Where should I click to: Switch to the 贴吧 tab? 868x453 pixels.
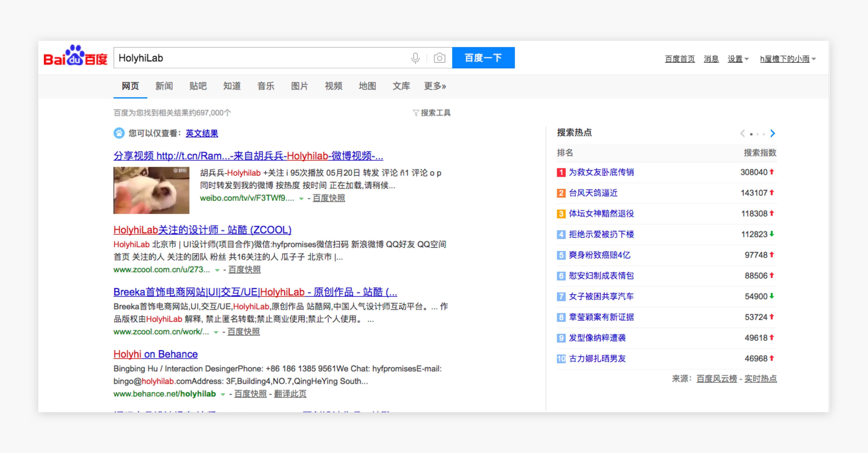click(x=198, y=86)
